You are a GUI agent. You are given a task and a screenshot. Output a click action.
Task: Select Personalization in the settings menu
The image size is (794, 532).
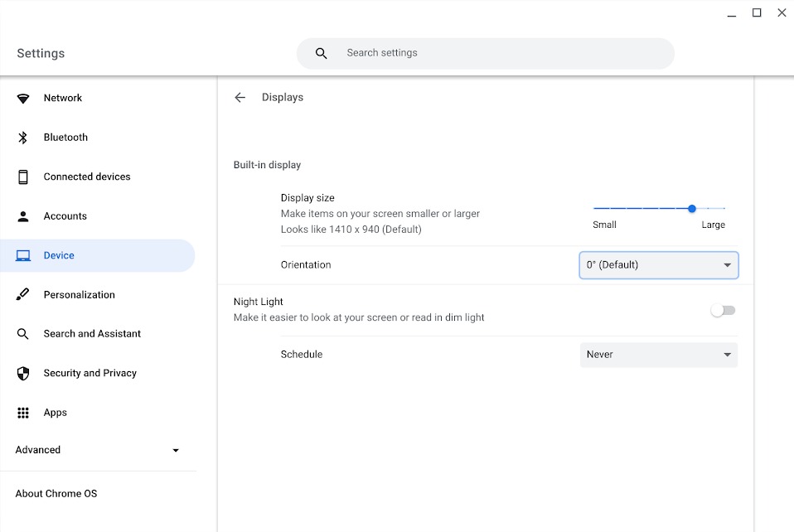tap(79, 294)
